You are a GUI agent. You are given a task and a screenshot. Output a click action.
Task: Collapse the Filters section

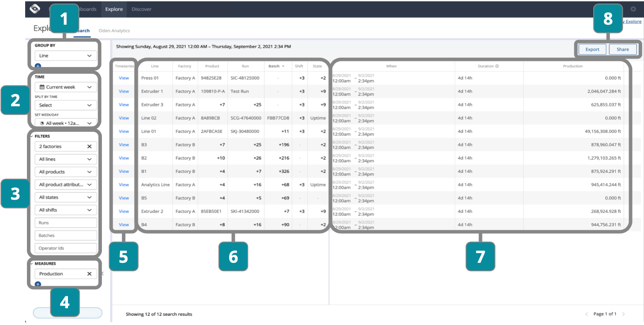coord(31,136)
